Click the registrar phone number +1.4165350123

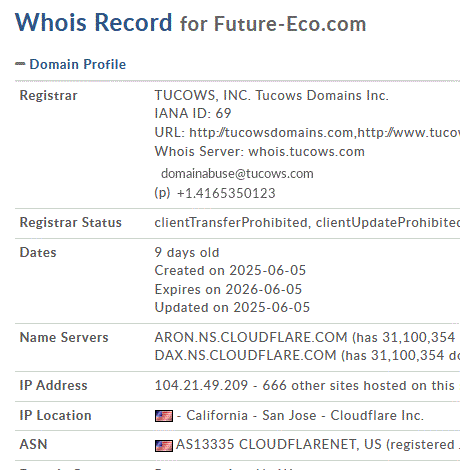226,193
